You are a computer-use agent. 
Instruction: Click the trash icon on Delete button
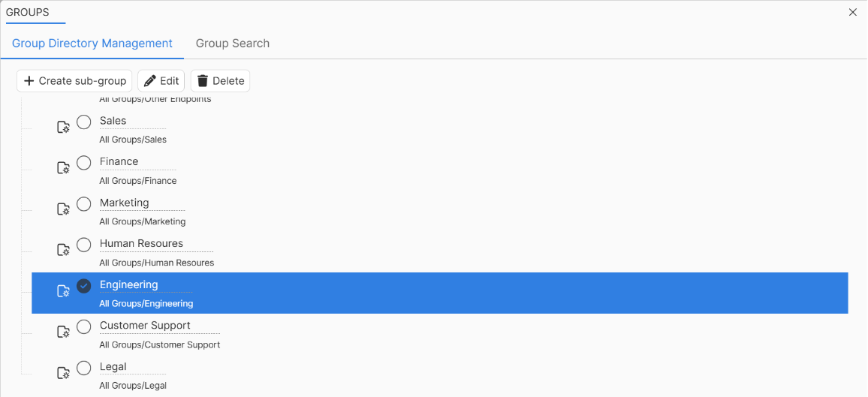point(203,81)
